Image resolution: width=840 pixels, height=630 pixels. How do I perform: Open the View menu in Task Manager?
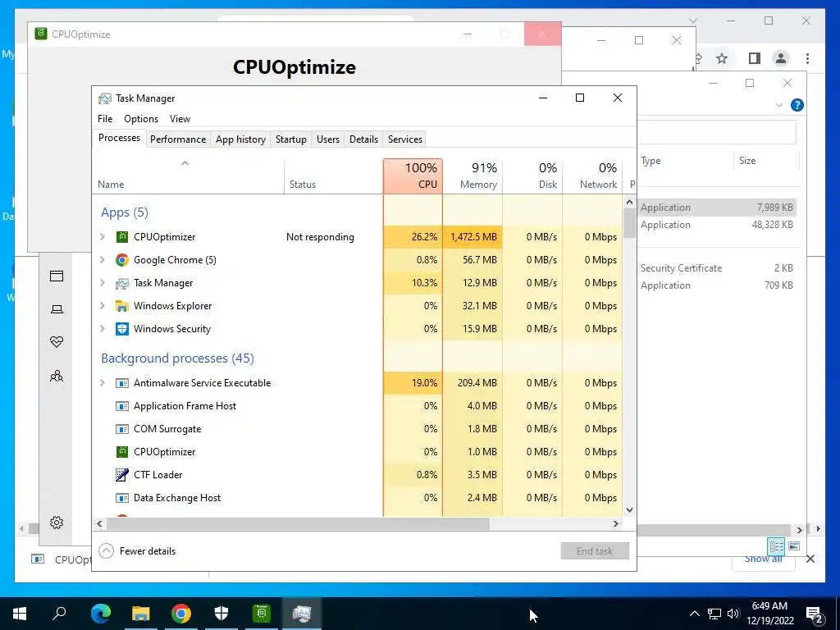pos(180,119)
